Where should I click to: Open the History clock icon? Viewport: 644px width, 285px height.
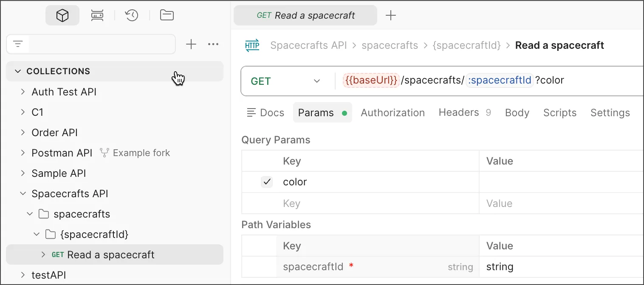coord(132,16)
